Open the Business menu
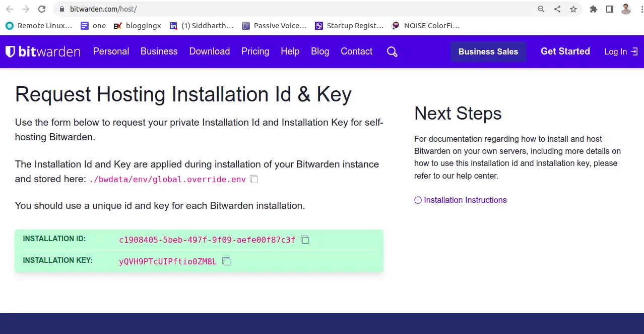 (x=159, y=51)
